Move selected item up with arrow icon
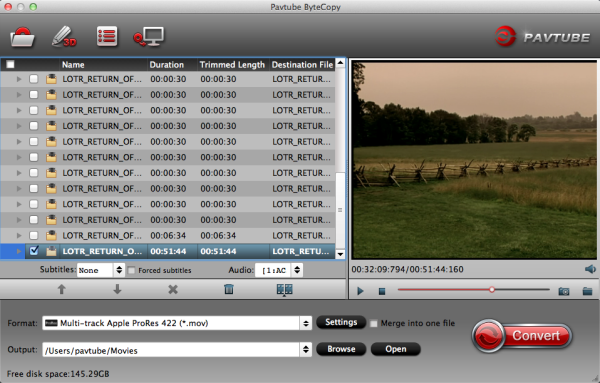Screen dimensions: 600x383 (61, 289)
